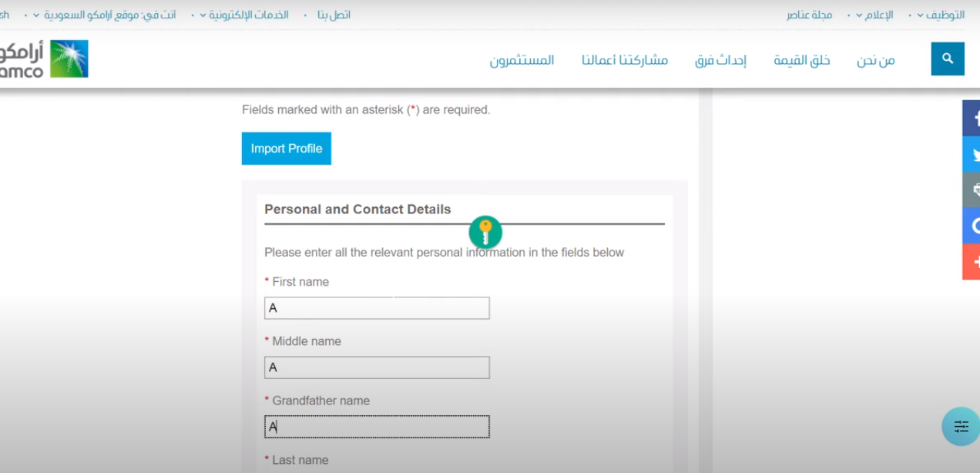
Task: Open the المستثمرون menu item
Action: tap(522, 60)
